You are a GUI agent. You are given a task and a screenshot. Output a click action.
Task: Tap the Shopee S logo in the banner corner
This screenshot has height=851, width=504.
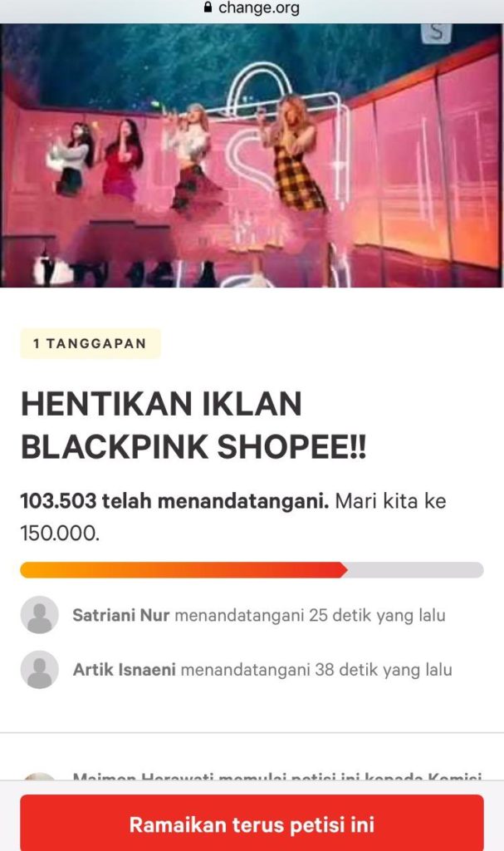[436, 32]
